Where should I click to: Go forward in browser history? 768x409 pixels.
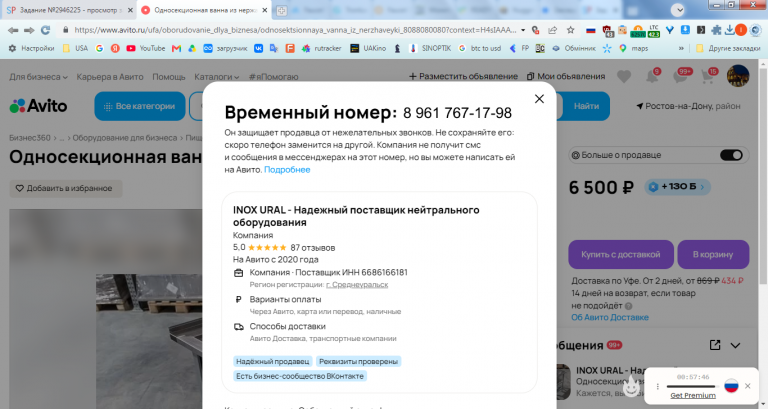click(x=29, y=30)
